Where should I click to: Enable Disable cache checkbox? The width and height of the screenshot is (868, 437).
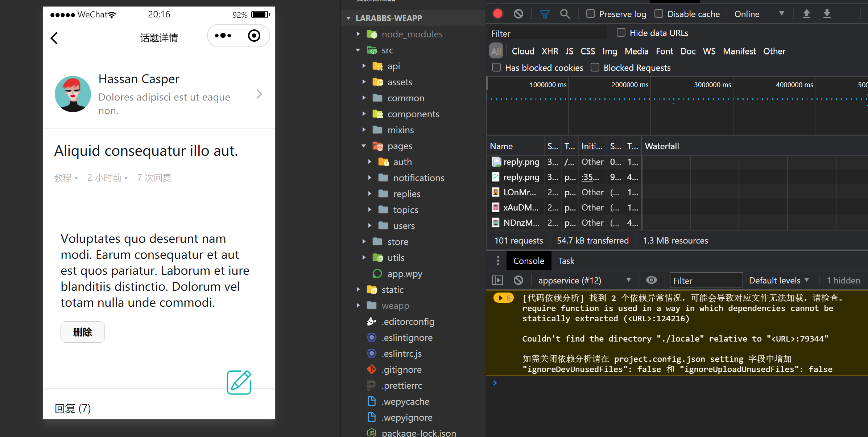(x=659, y=14)
